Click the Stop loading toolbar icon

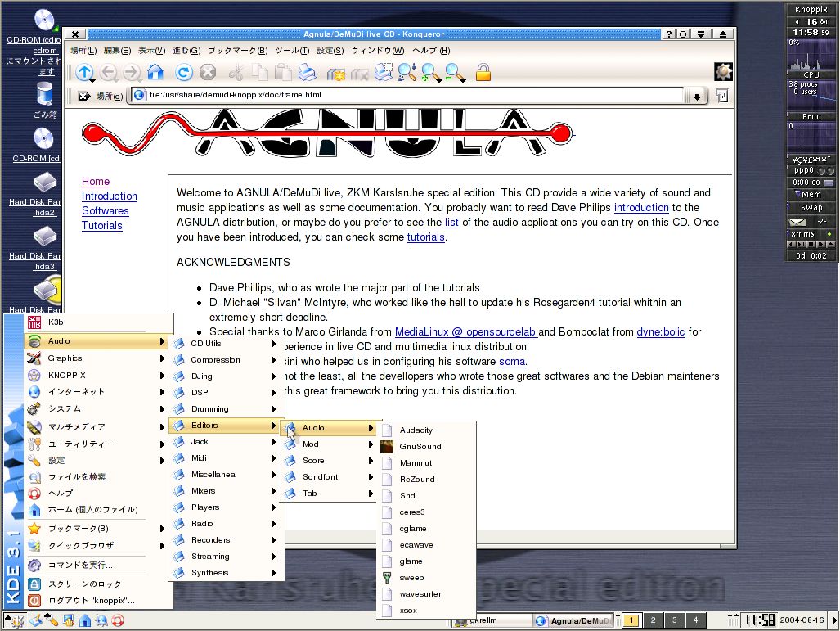coord(208,72)
